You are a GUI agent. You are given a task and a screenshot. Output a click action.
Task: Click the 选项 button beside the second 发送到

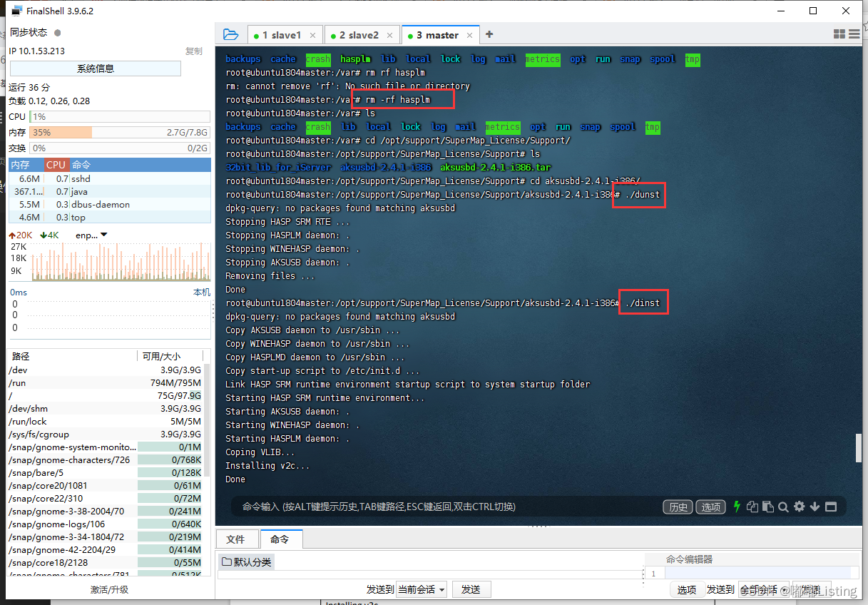(x=687, y=590)
